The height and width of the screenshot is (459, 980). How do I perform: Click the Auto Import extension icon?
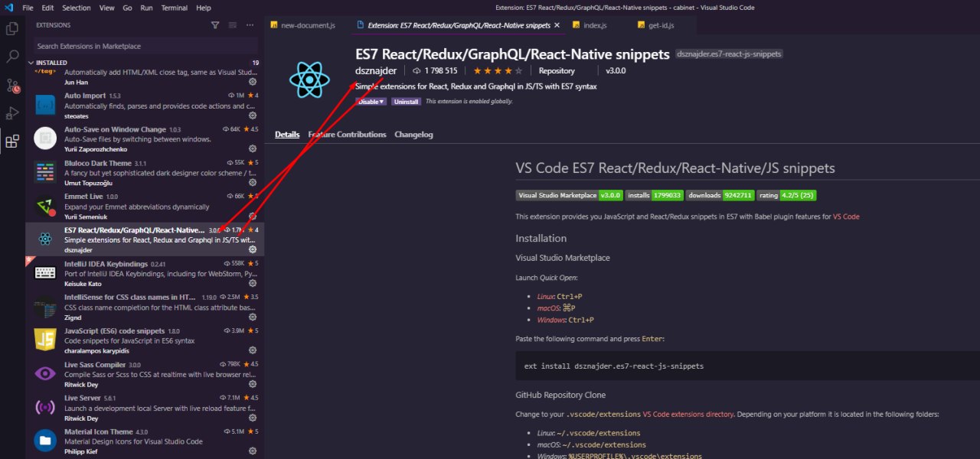pos(45,106)
